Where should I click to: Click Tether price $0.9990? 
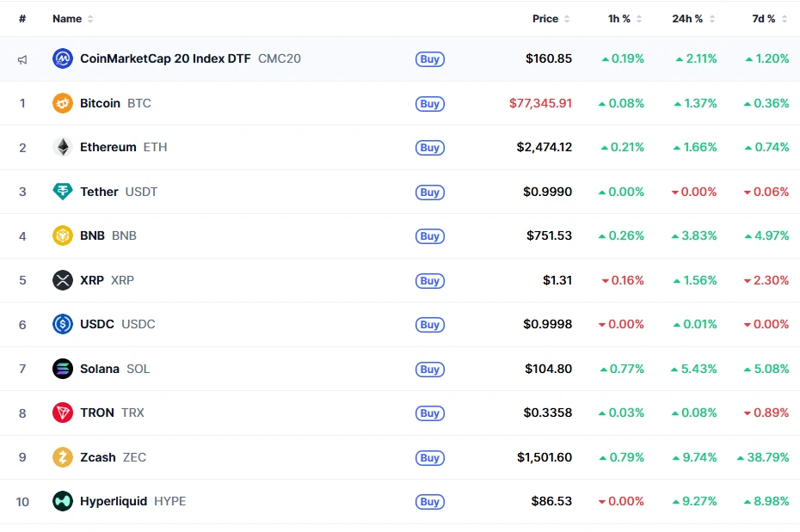pos(547,192)
